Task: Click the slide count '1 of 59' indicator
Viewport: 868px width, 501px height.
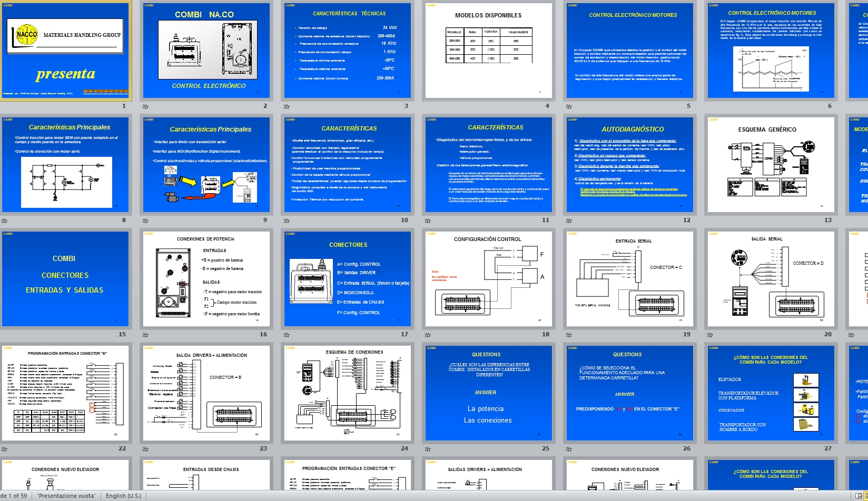Action: coord(14,496)
